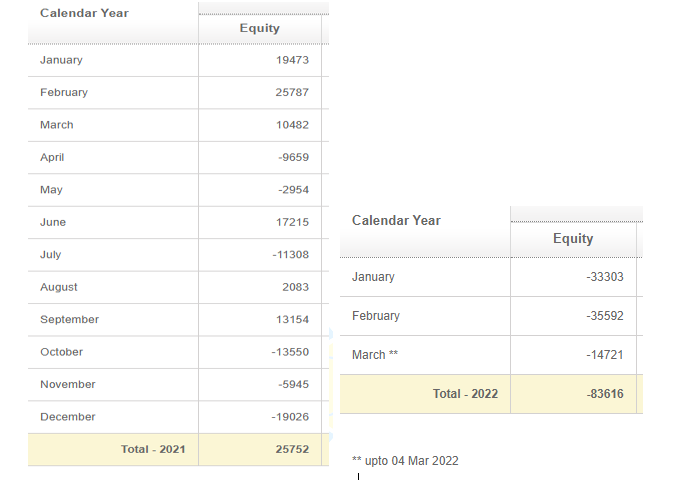This screenshot has width=674, height=480.
Task: Click the 'March **' row label
Action: click(375, 355)
